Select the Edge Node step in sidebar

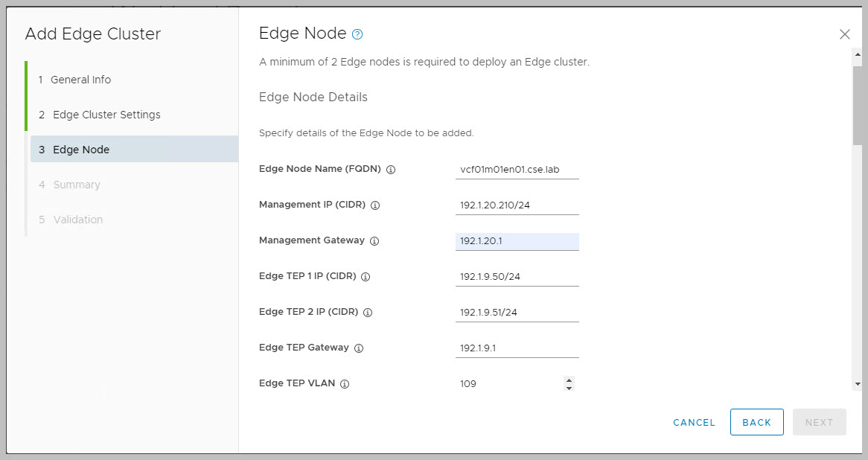(x=81, y=150)
